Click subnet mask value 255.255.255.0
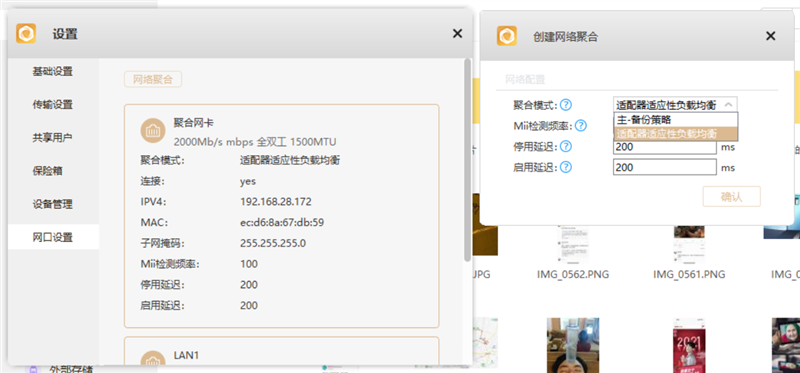 [x=273, y=243]
